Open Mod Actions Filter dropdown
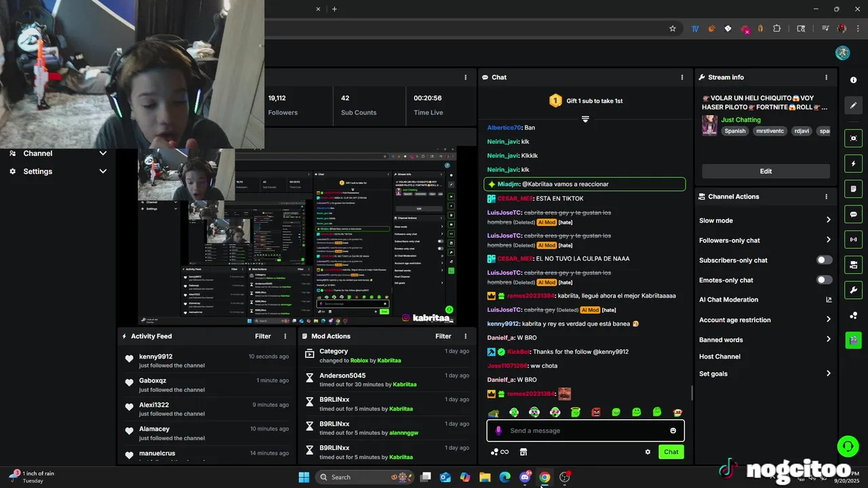This screenshot has width=868, height=488. click(443, 336)
